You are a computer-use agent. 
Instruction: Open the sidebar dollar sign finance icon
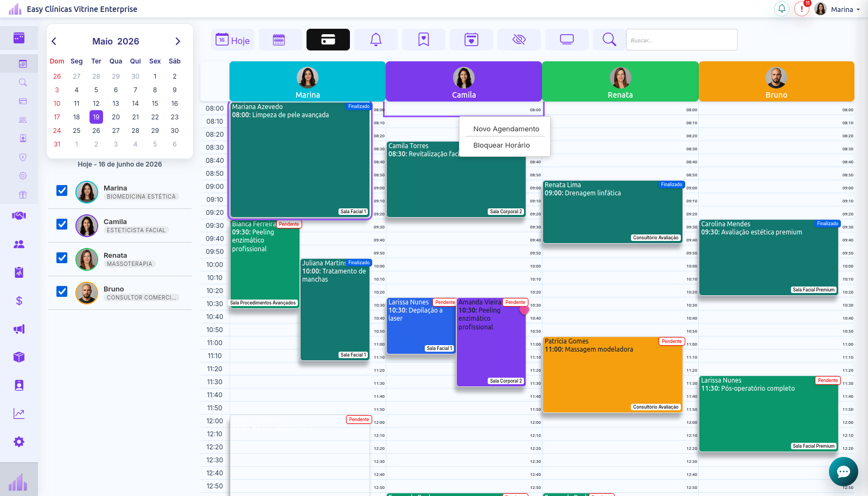19,301
